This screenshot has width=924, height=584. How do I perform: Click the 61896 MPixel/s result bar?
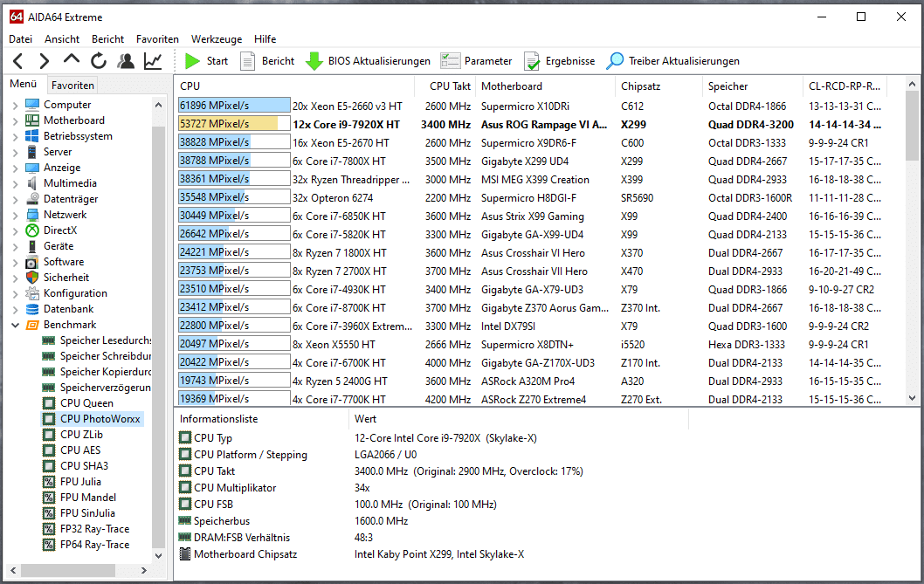[234, 106]
